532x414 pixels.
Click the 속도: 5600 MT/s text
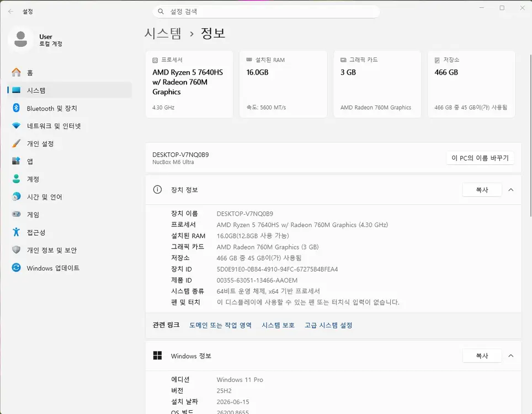266,108
